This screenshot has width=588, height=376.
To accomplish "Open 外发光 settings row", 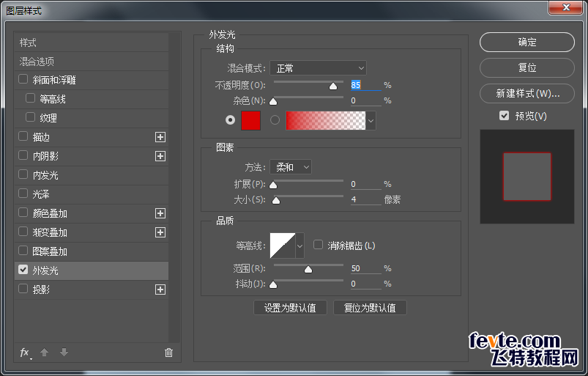I will tap(92, 270).
